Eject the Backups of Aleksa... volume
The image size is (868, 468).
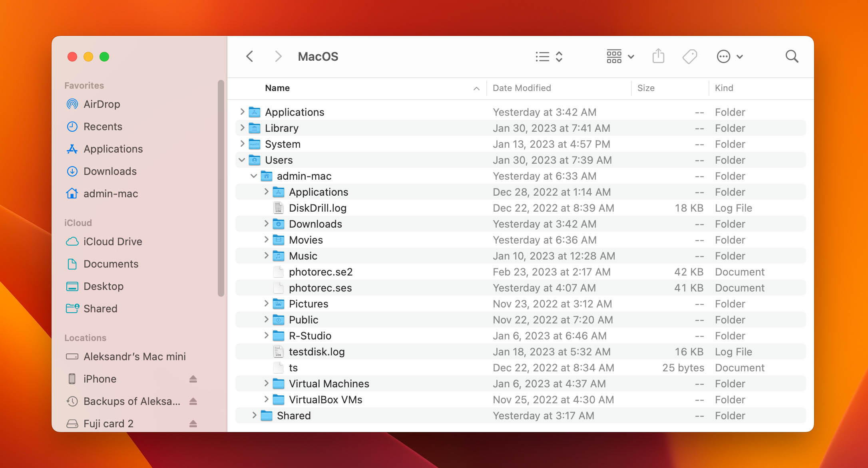(193, 401)
